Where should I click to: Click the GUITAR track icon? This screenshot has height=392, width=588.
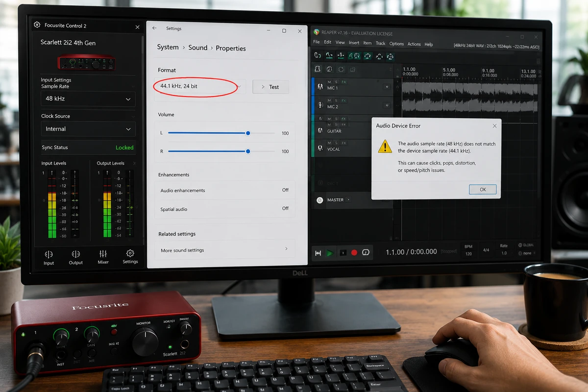coord(320,130)
